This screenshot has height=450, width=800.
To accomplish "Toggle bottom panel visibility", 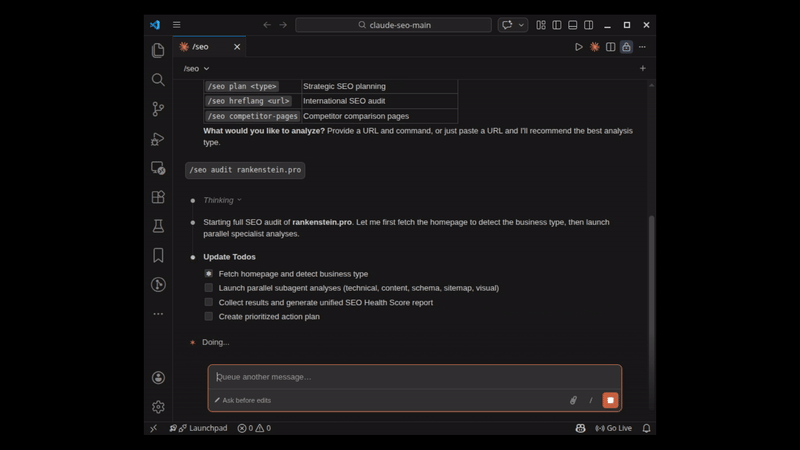I will (x=572, y=24).
